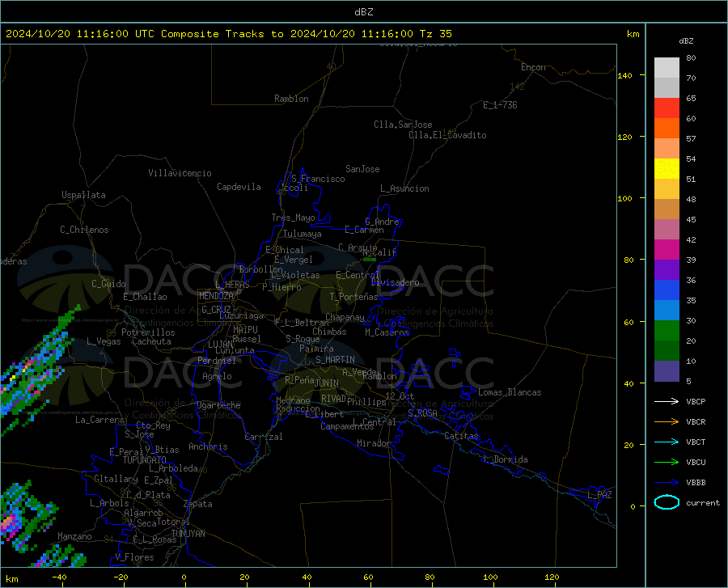This screenshot has height=588, width=728.
Task: Click the Manzano map label
Action: [x=74, y=536]
